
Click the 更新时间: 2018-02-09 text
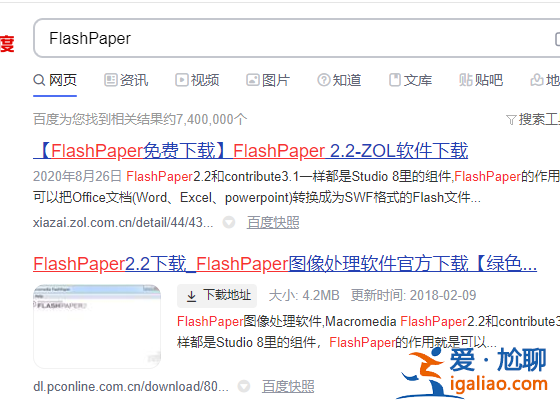click(x=414, y=296)
